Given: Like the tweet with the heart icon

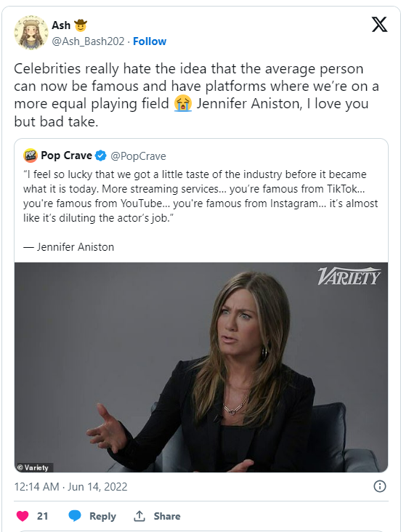Looking at the screenshot, I should click(23, 516).
